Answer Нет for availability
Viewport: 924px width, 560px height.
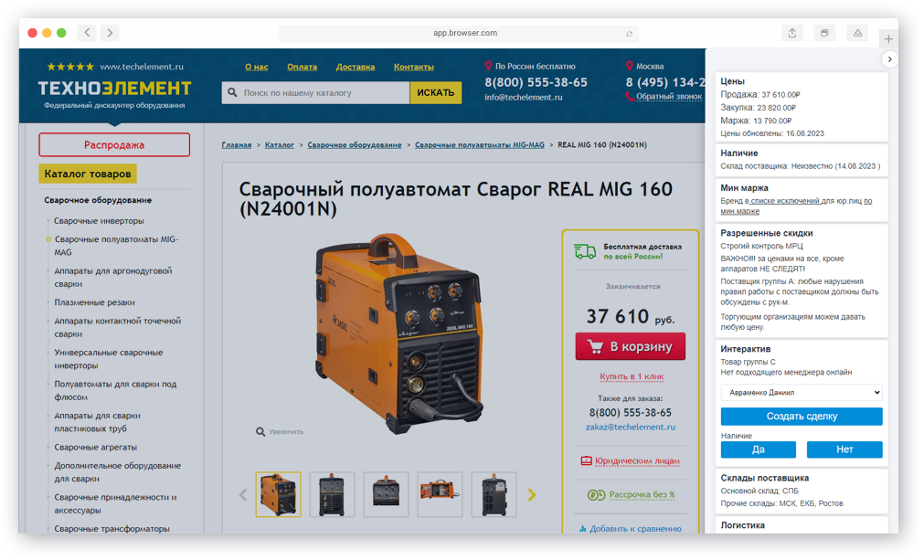[x=844, y=449]
